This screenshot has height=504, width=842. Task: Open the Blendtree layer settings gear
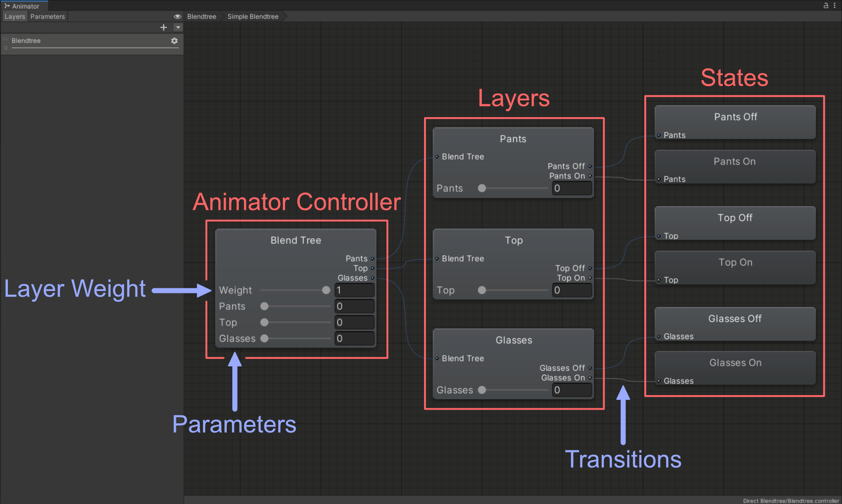[174, 41]
